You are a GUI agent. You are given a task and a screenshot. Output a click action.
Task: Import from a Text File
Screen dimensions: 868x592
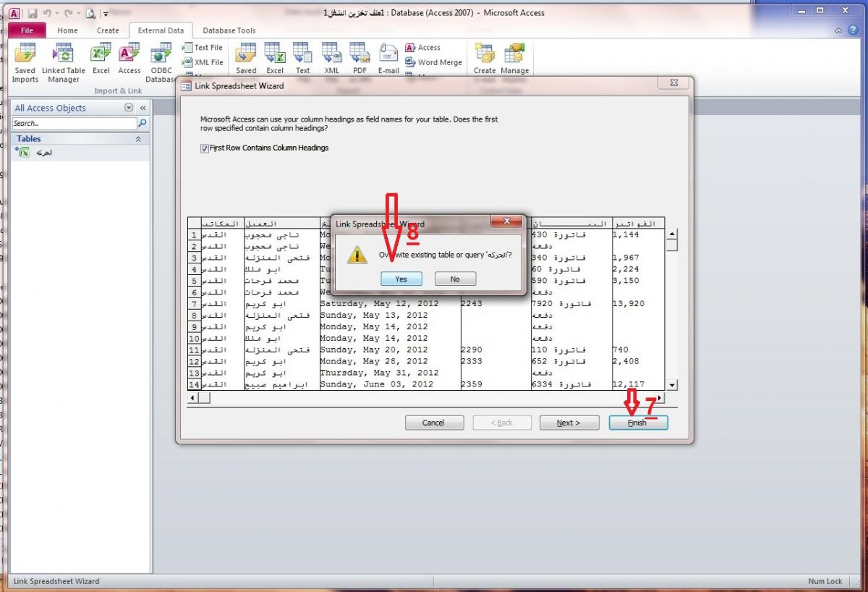[x=203, y=48]
